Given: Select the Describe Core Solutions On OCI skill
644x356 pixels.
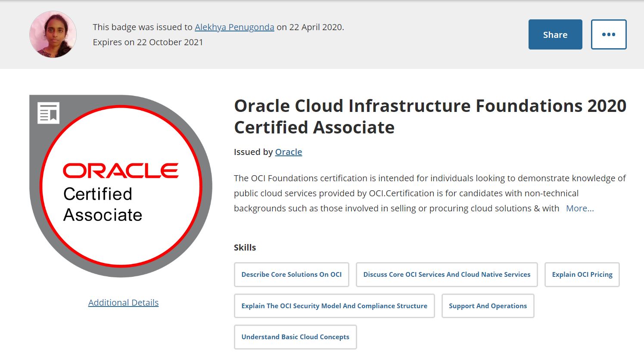Looking at the screenshot, I should pos(292,275).
